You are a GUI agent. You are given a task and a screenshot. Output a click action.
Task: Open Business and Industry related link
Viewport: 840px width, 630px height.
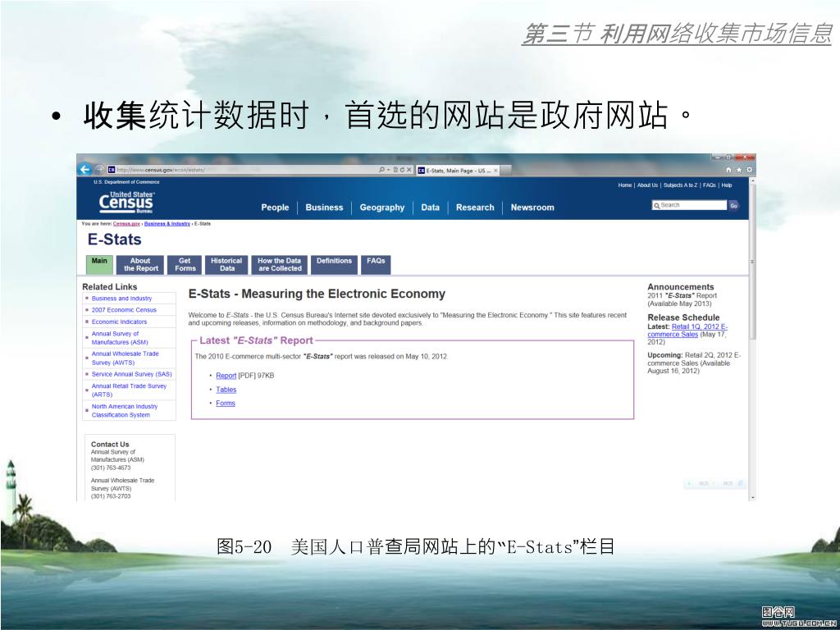point(121,299)
